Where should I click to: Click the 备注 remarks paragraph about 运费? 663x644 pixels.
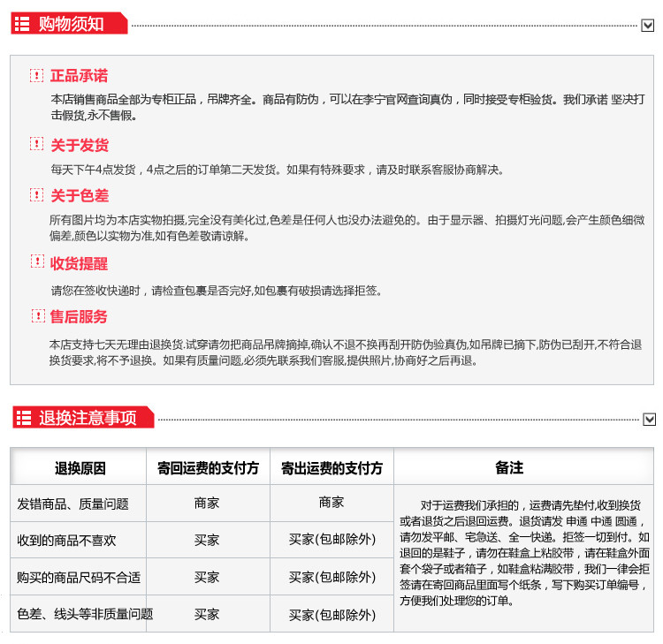[524, 553]
